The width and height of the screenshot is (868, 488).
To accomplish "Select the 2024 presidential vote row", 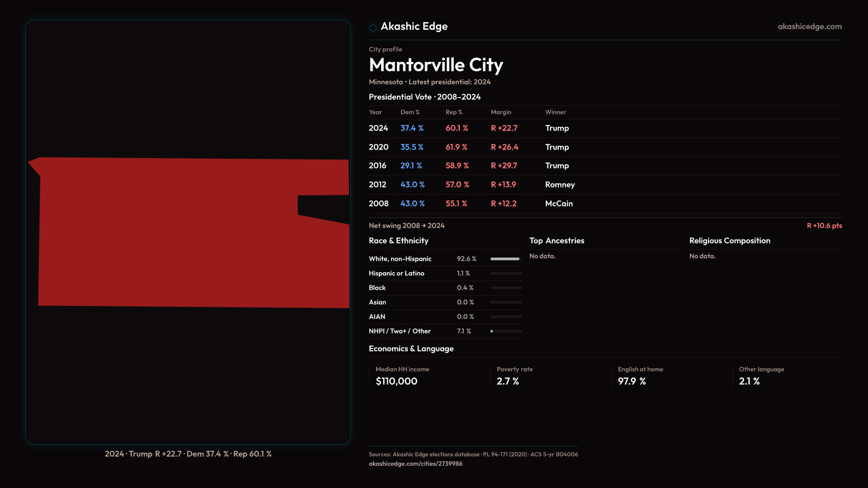I will (378, 128).
